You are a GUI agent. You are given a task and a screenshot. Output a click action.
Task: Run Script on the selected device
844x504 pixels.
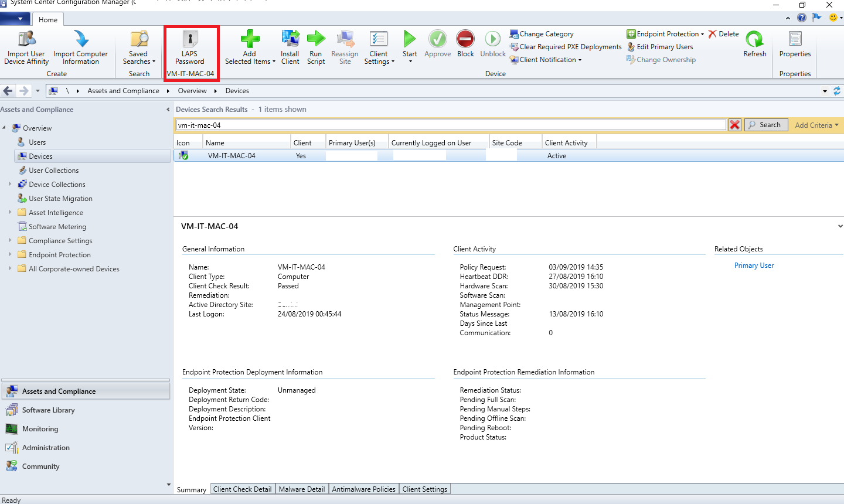click(316, 40)
